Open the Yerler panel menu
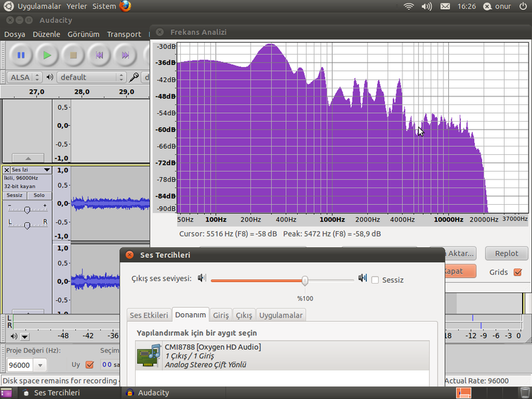The width and height of the screenshot is (532, 399). 76,6
